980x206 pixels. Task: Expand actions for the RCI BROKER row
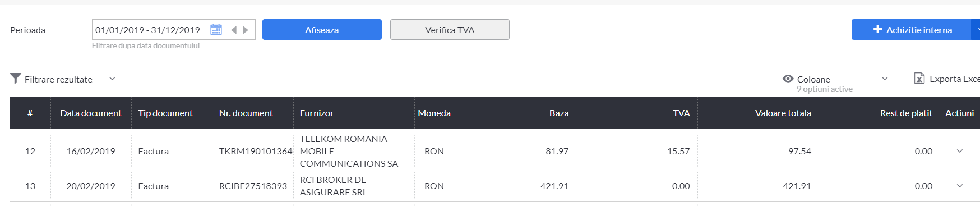960,186
